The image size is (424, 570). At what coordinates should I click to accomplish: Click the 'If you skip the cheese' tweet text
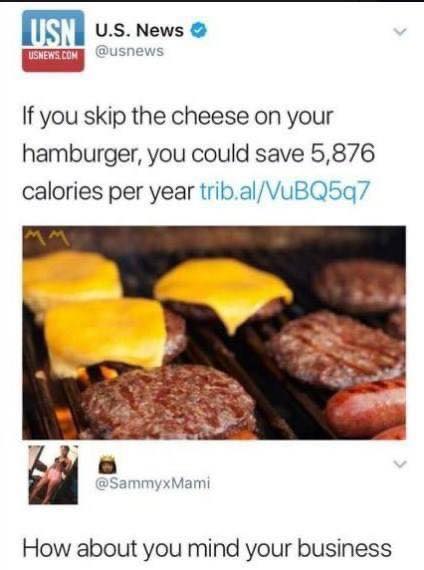199,154
